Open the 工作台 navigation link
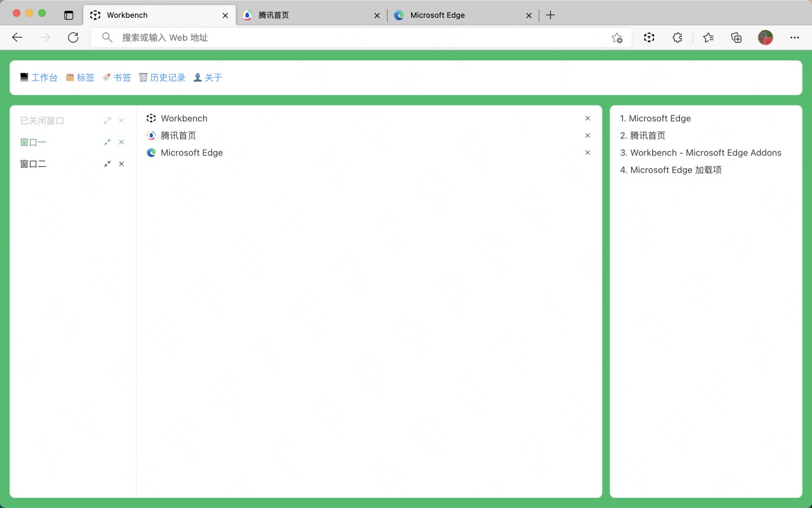This screenshot has height=508, width=812. click(39, 77)
